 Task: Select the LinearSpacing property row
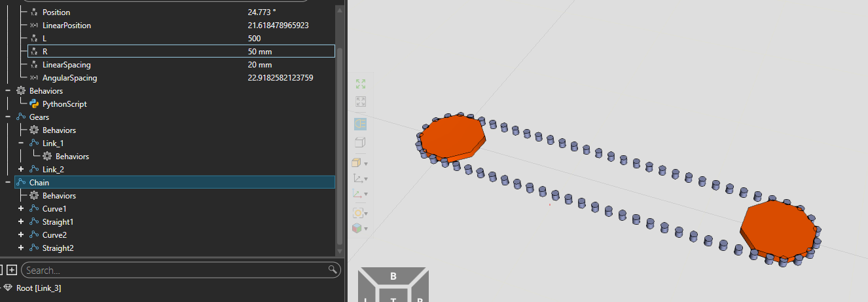[x=66, y=65]
